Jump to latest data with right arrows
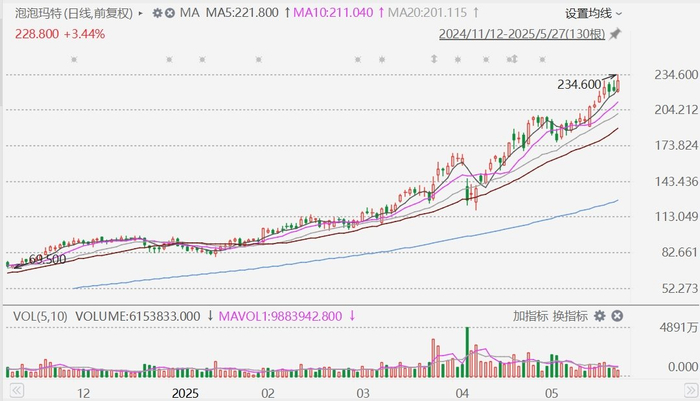The width and height of the screenshot is (700, 401). tap(691, 391)
